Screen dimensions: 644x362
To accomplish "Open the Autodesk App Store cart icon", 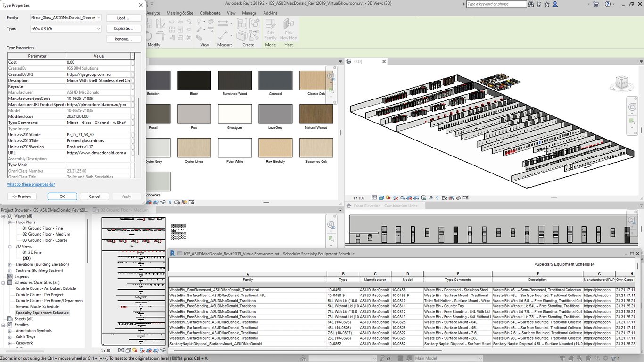I will coord(595,4).
